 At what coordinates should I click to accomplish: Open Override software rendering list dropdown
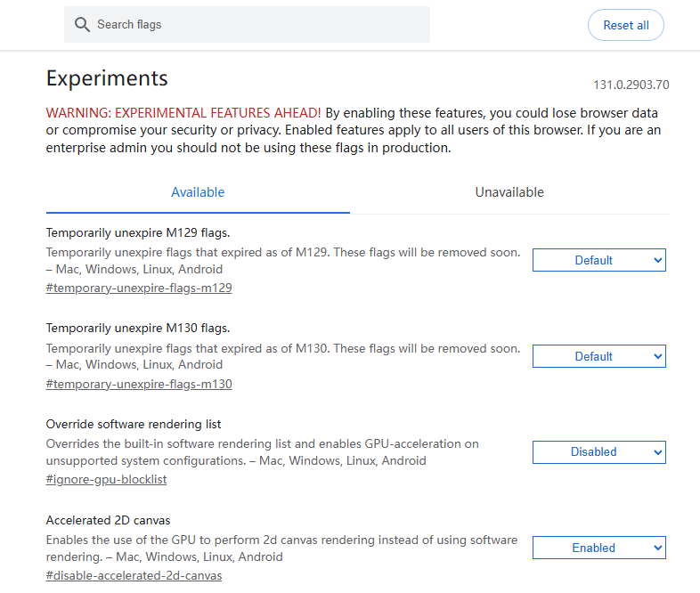coord(598,452)
